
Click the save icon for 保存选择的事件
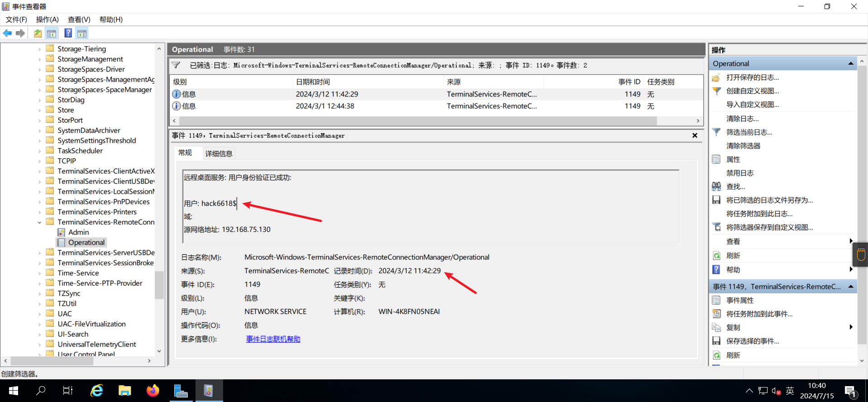tap(716, 341)
